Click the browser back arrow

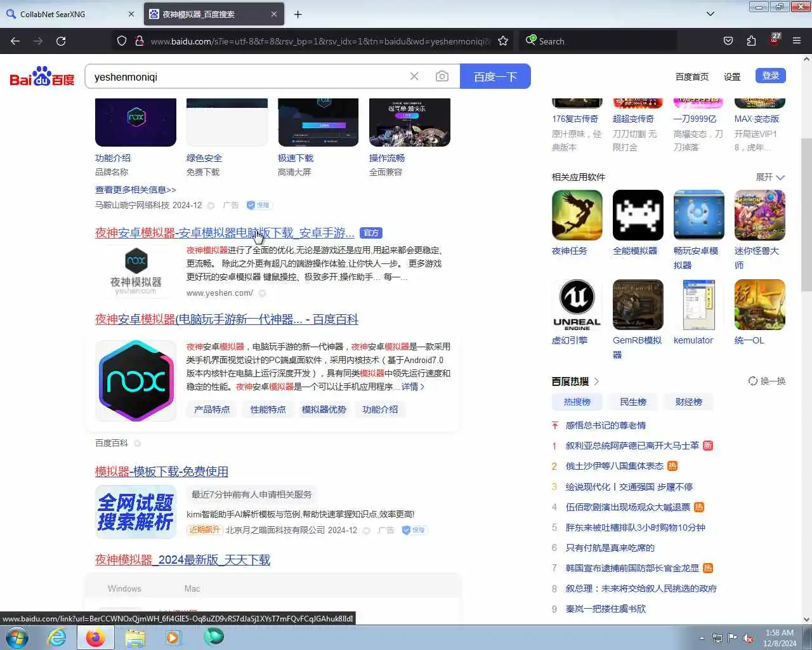click(15, 41)
